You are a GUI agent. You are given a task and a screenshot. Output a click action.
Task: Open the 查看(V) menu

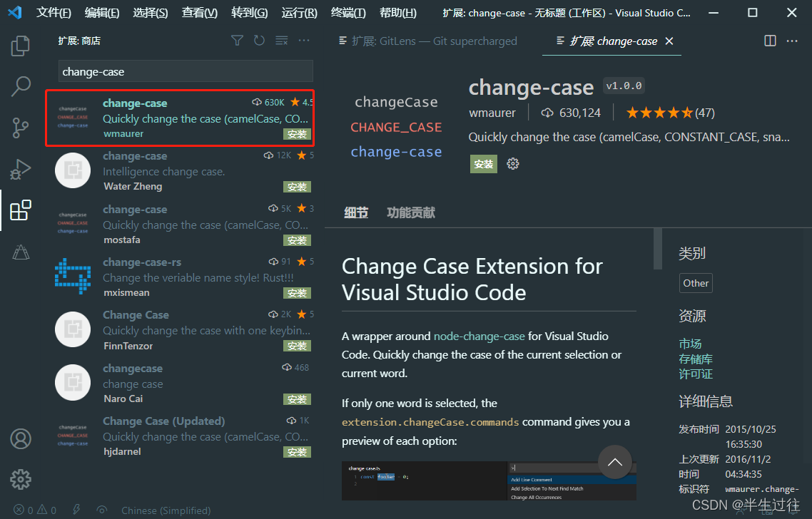click(199, 12)
